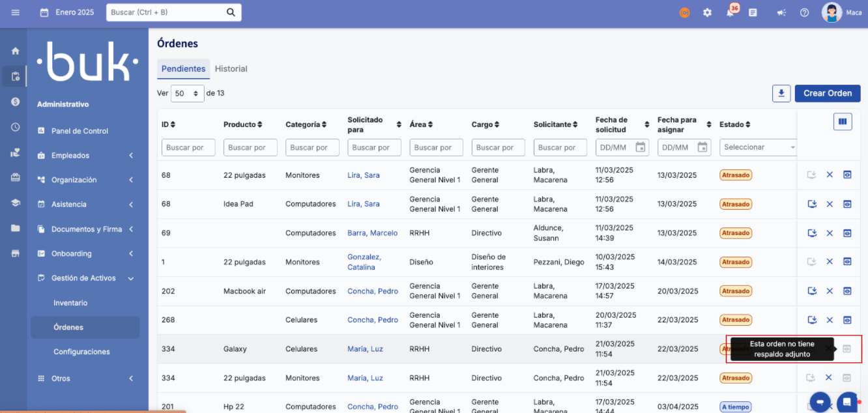Open the Estado Seleccionar filter dropdown
The height and width of the screenshot is (413, 868).
coord(759,147)
